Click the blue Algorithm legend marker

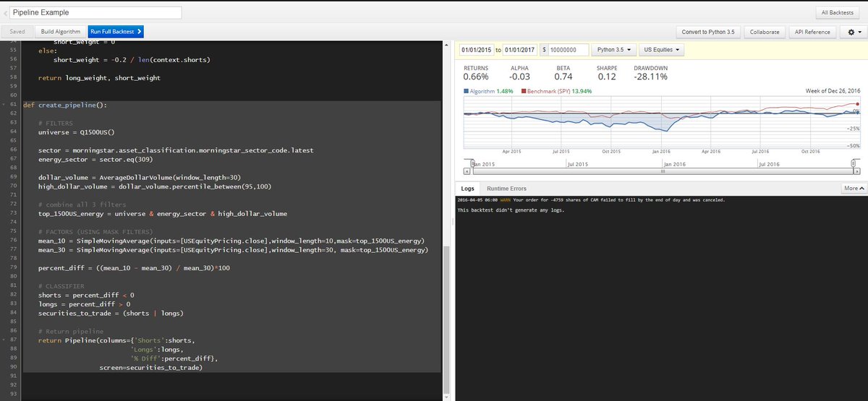click(467, 92)
